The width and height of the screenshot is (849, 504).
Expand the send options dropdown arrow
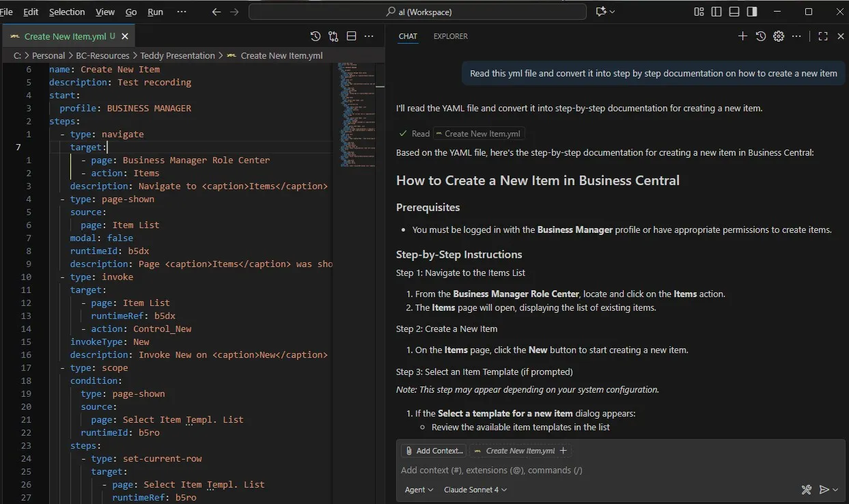[835, 490]
